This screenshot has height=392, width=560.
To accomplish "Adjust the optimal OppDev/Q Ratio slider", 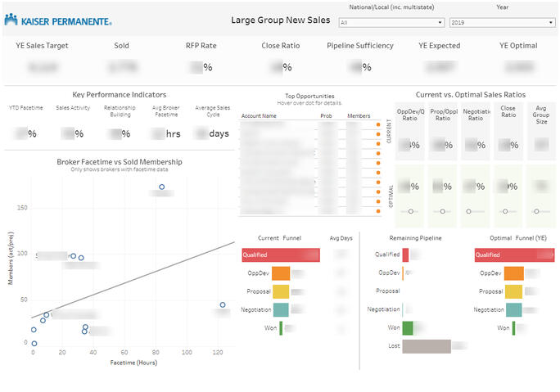I will [x=411, y=211].
